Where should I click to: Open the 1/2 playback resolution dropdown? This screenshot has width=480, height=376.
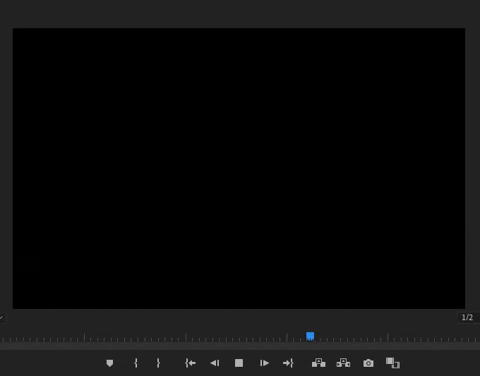(467, 317)
